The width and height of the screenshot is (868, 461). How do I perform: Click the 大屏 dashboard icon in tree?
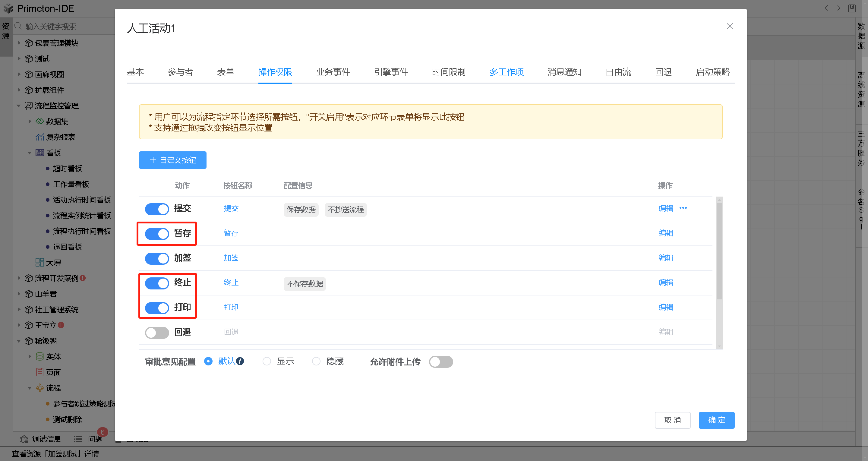[x=39, y=263]
